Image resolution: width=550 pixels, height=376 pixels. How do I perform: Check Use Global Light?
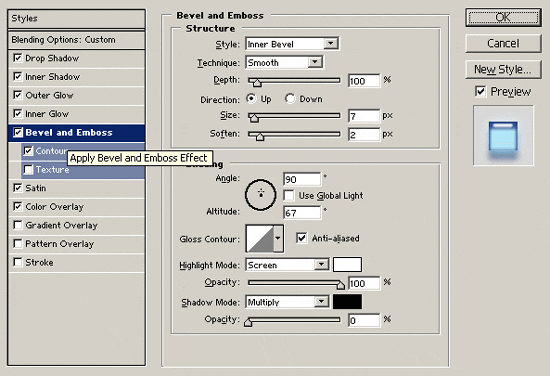[289, 195]
